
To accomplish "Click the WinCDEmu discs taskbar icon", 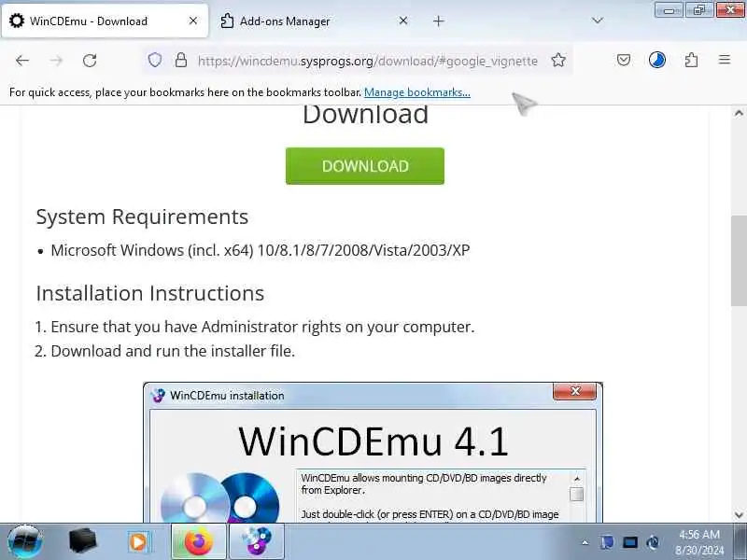I will coord(257,542).
